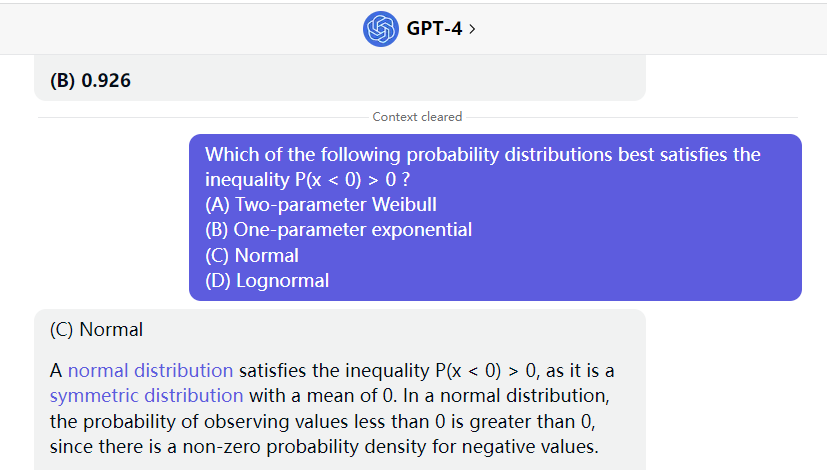Click the "(A) Two-parameter Weibull" option text
The height and width of the screenshot is (470, 827).
(x=320, y=205)
